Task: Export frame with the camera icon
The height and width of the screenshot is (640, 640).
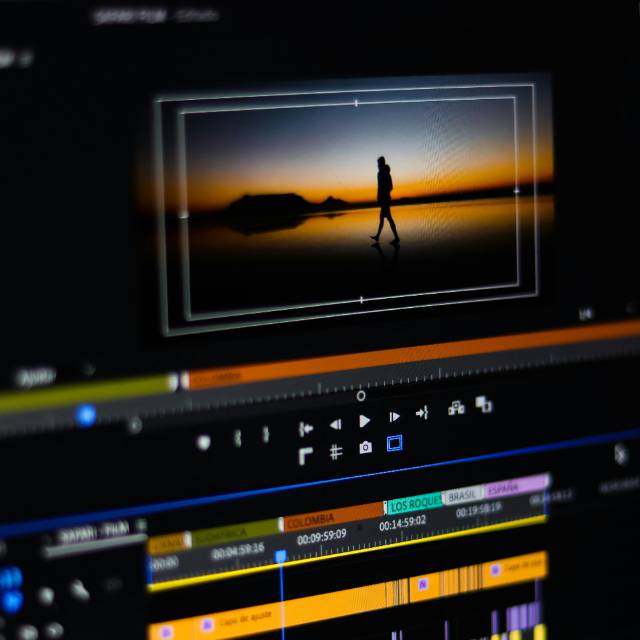Action: (x=365, y=447)
